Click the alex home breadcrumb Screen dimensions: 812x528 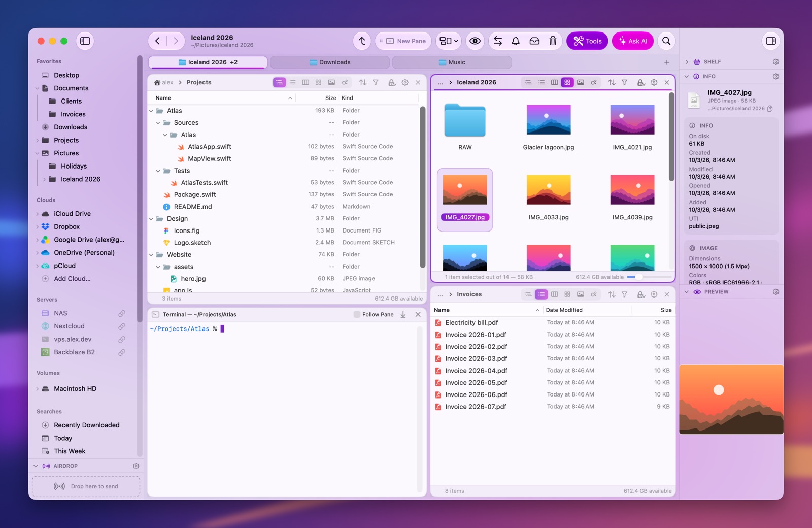click(x=164, y=82)
